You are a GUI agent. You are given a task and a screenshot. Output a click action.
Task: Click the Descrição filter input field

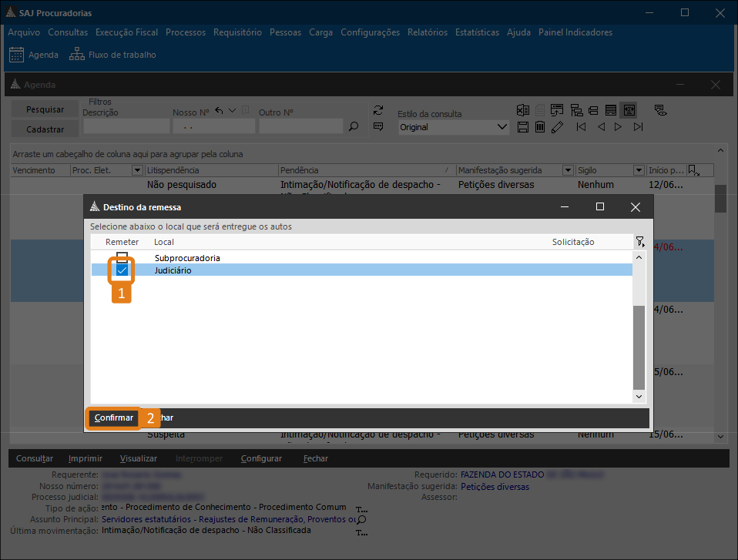126,126
